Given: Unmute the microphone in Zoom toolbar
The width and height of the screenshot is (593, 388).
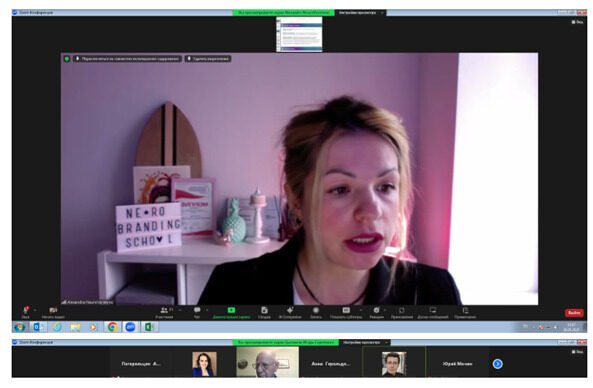Looking at the screenshot, I should (26, 311).
